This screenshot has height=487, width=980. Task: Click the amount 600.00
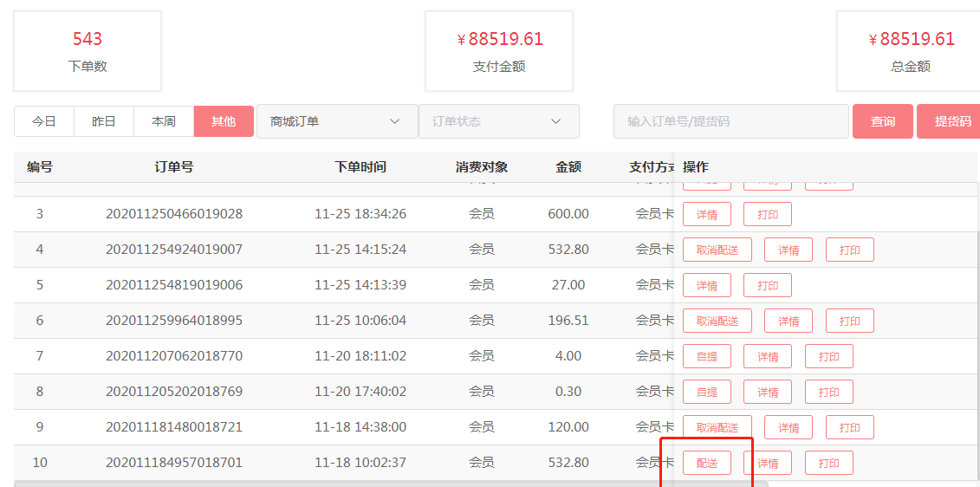(568, 214)
